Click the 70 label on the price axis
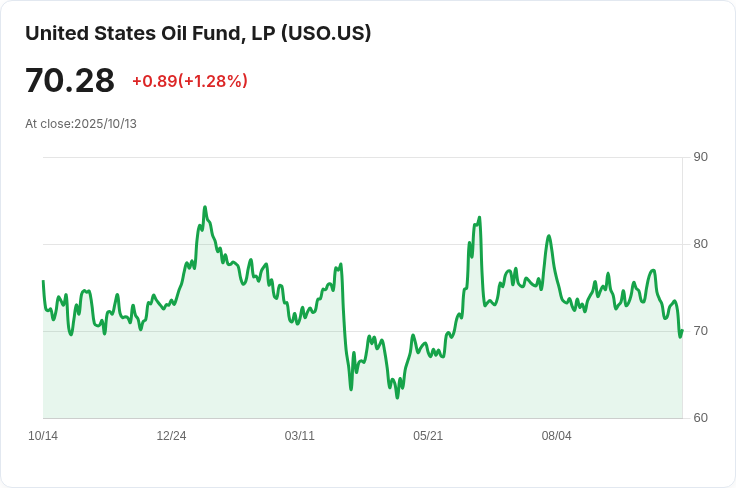The image size is (736, 488). (x=700, y=331)
